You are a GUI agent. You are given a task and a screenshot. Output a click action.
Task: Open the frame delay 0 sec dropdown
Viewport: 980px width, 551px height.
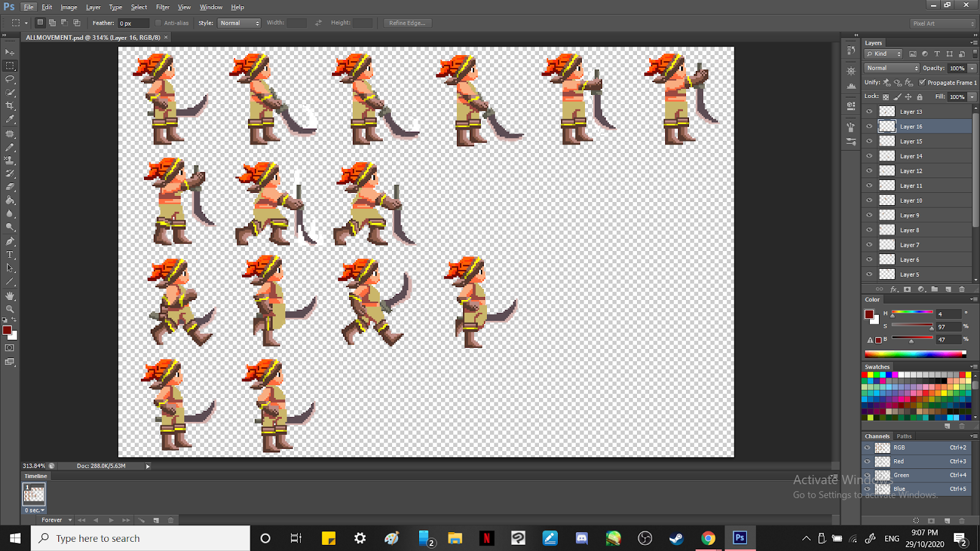(x=34, y=510)
